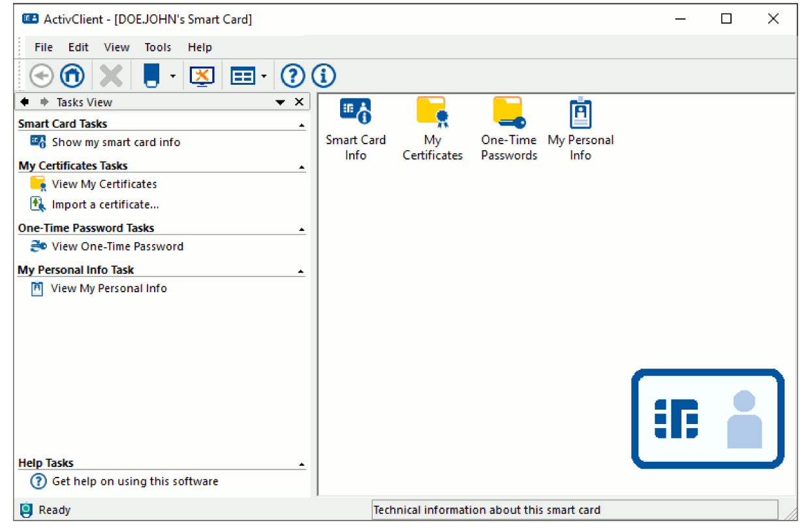Click the About information toolbar icon

pos(324,76)
